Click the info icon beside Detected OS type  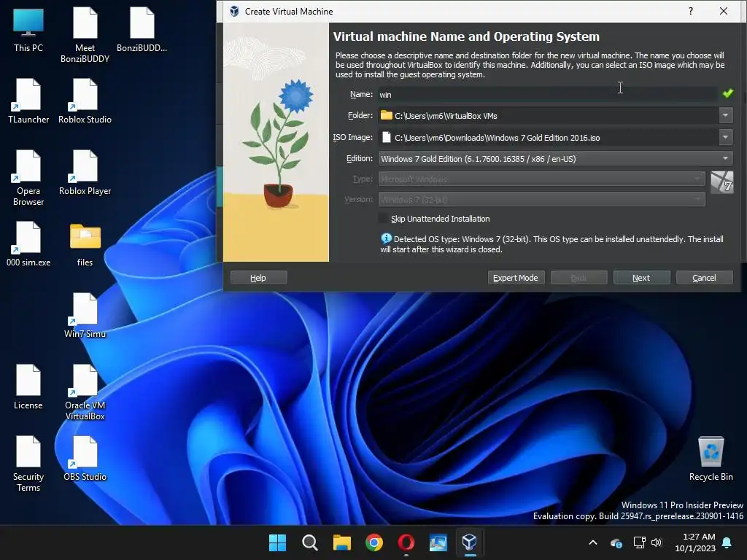click(386, 238)
